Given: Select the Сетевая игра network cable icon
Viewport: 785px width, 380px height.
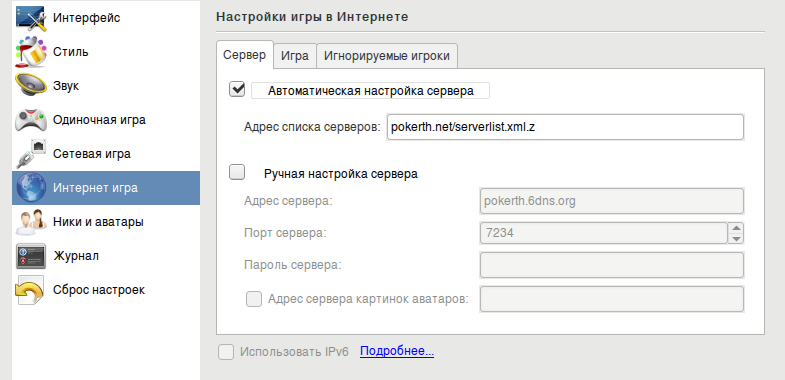Looking at the screenshot, I should pyautogui.click(x=31, y=154).
